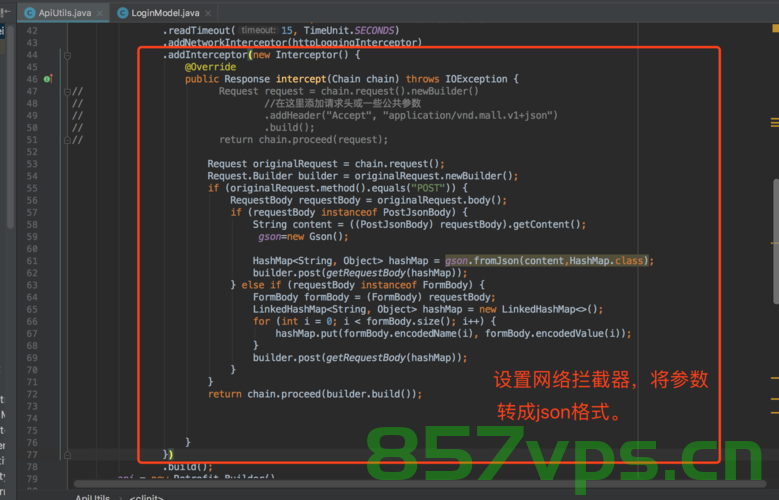
Task: Click 'Request.Builder builder' on line 54
Action: (x=272, y=176)
